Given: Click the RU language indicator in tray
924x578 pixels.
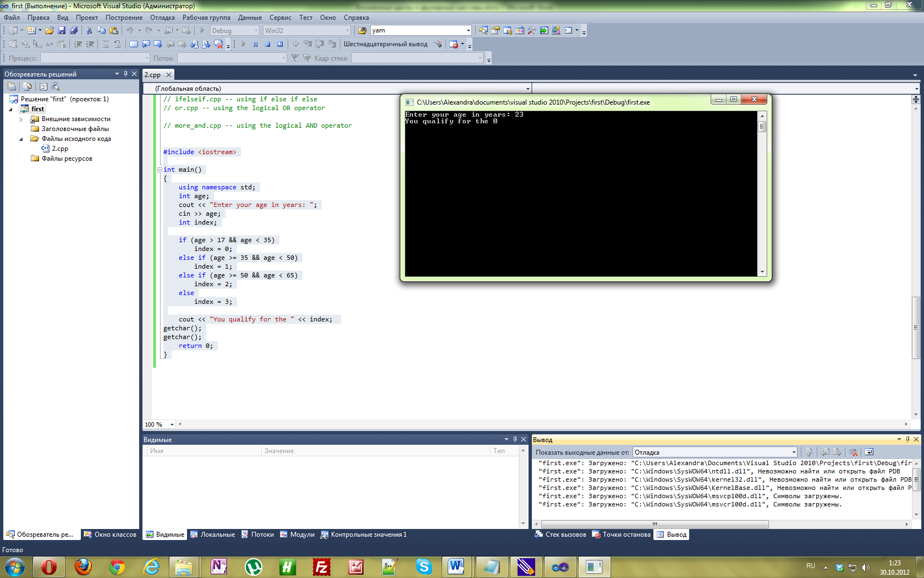Looking at the screenshot, I should click(810, 566).
